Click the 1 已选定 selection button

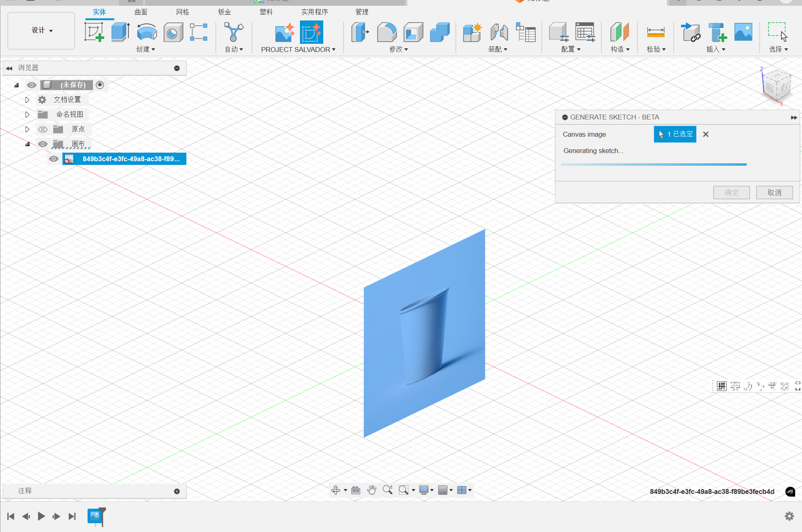pyautogui.click(x=675, y=134)
